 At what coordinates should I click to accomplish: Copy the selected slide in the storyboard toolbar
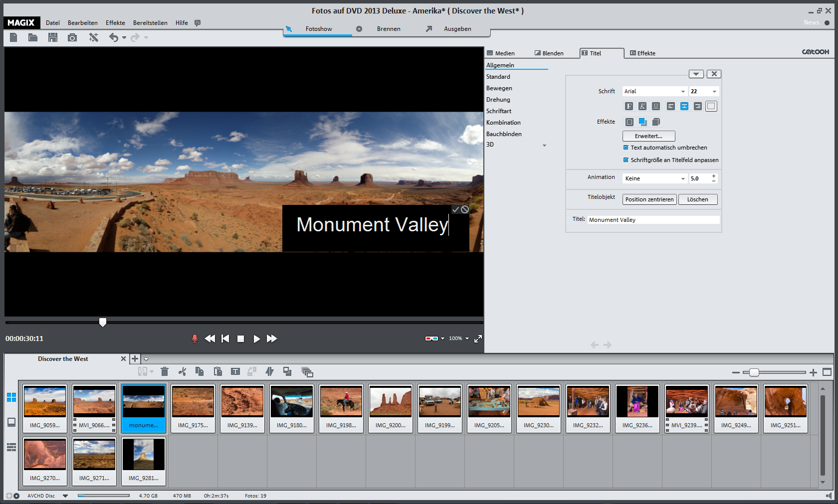(x=200, y=371)
